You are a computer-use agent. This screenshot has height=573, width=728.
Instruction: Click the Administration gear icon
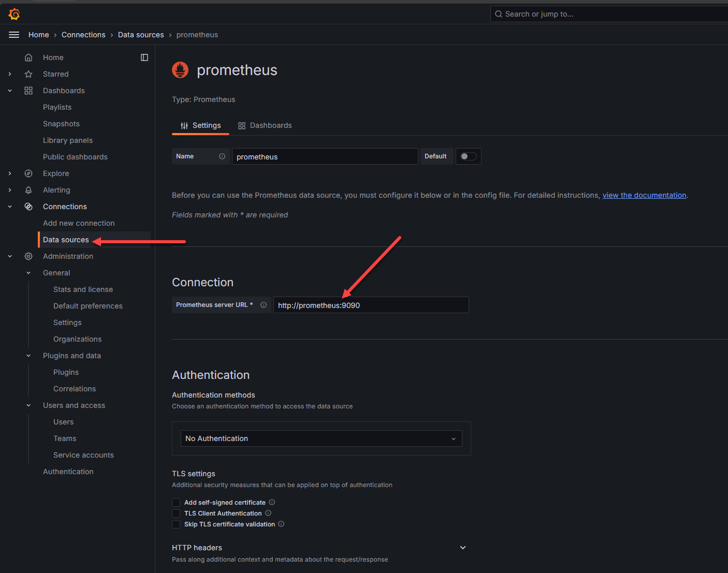coord(28,256)
